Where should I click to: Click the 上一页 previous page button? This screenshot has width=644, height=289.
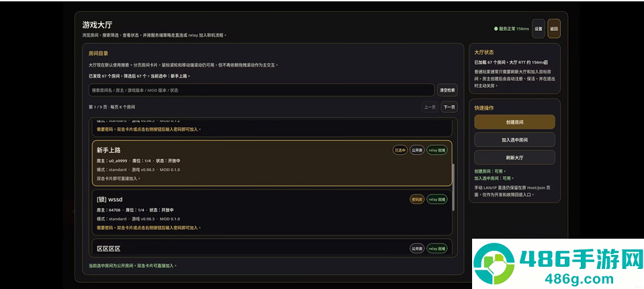[x=430, y=107]
